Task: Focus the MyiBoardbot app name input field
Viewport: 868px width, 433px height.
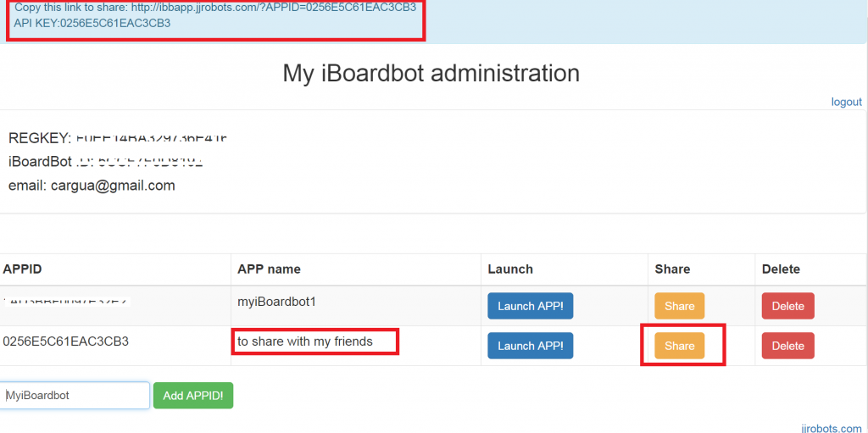Action: 75,396
